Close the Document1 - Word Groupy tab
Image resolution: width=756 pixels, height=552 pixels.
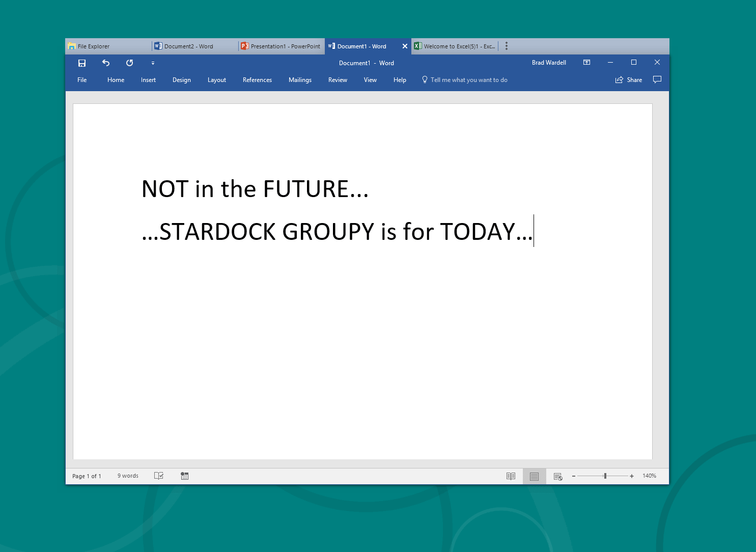pyautogui.click(x=405, y=46)
